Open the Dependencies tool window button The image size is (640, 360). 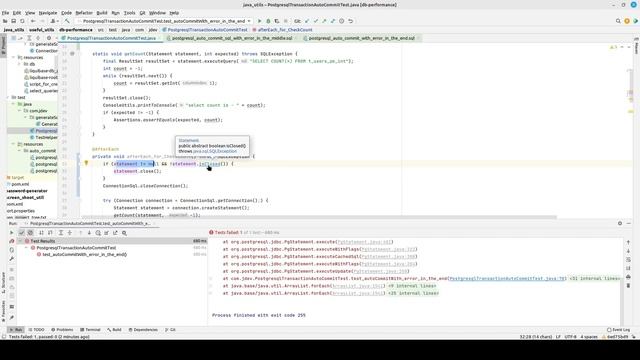(143, 329)
